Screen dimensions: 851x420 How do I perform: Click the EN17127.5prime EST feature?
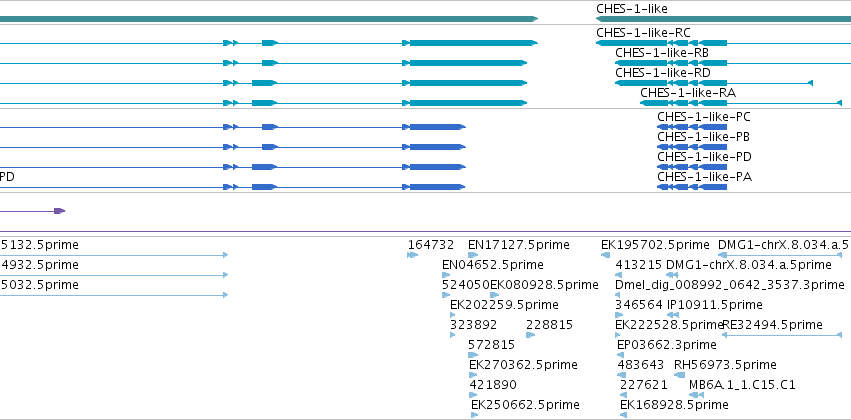473,255
